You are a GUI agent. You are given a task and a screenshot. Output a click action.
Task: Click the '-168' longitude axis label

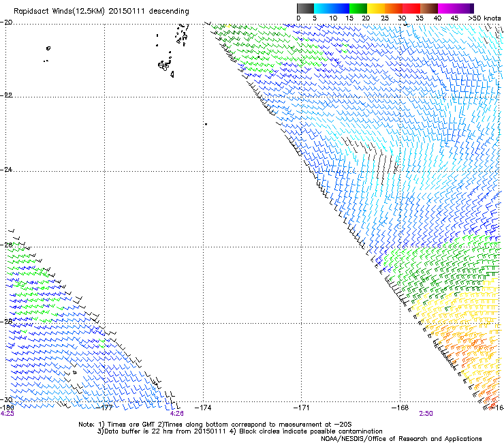(x=400, y=408)
